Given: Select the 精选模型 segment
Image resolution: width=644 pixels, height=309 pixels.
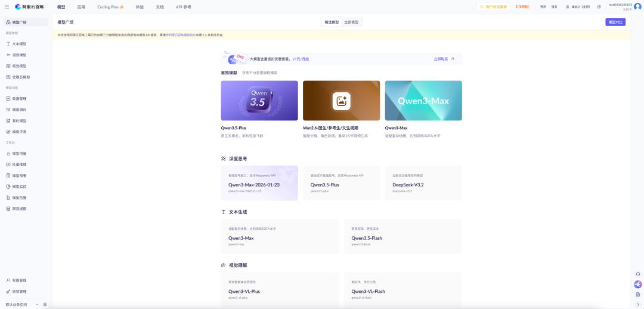Looking at the screenshot, I should [332, 22].
